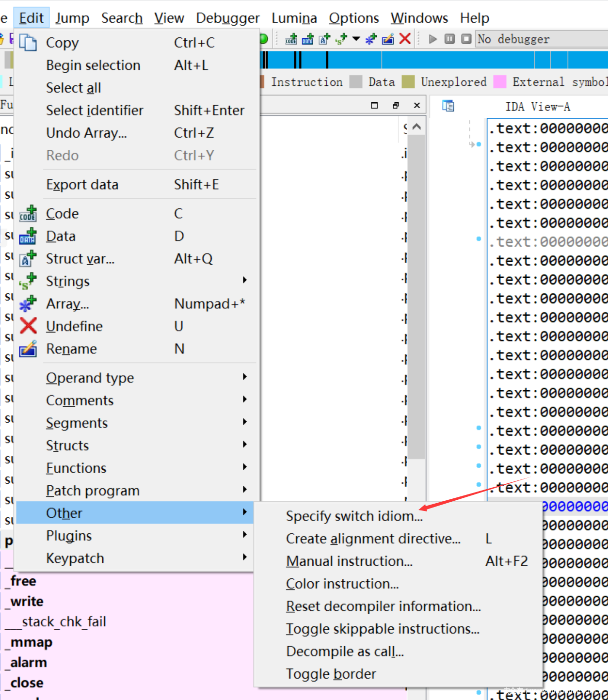
Task: Click Toggle border in the Other submenu
Action: pos(331,674)
